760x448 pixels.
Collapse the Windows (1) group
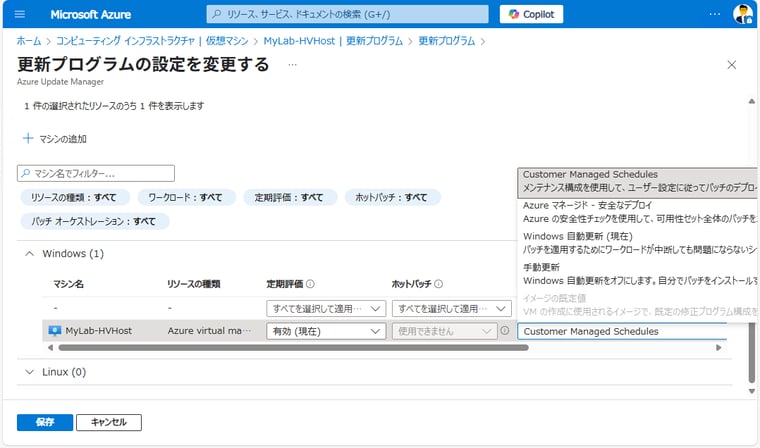pos(30,254)
